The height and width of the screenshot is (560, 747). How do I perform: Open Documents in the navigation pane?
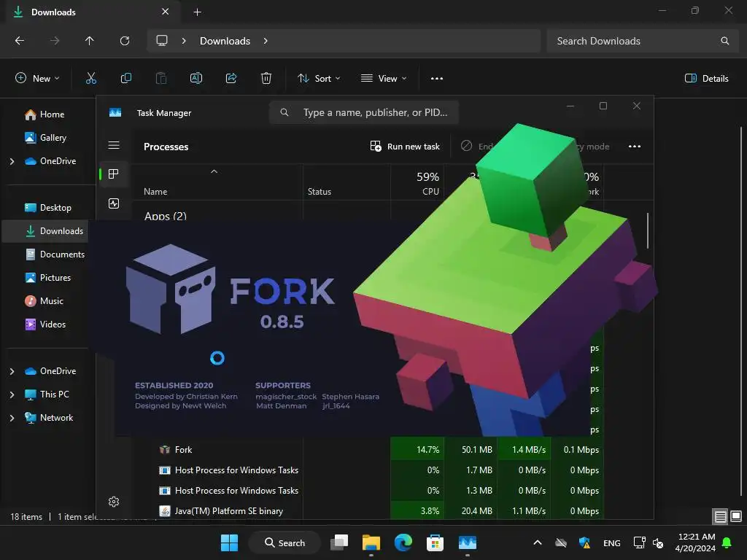55,254
